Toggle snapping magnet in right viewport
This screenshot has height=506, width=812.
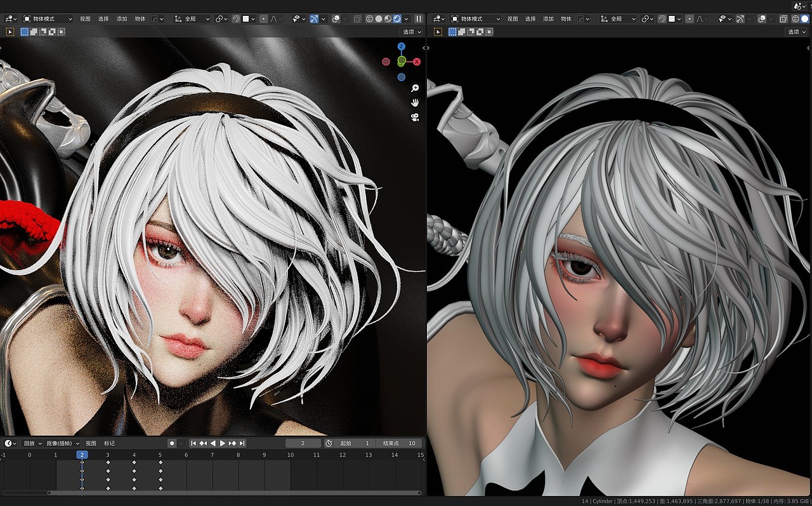point(662,19)
